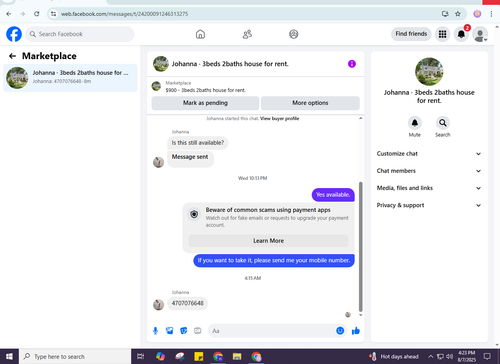Open the Friends icon in top navigation
Viewport: 500px width, 364px height.
coord(247,34)
